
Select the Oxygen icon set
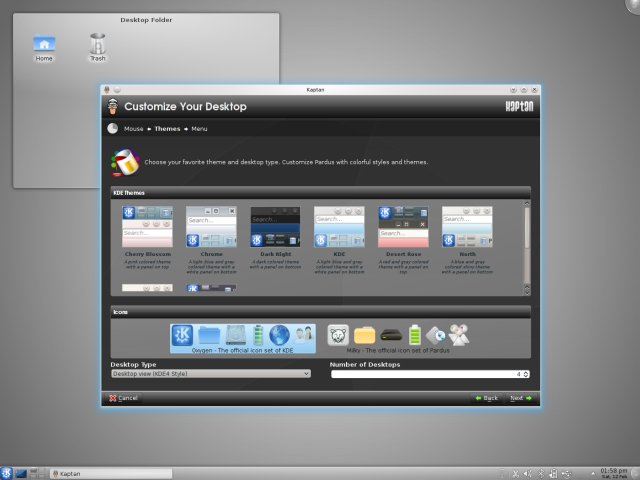pyautogui.click(x=243, y=338)
